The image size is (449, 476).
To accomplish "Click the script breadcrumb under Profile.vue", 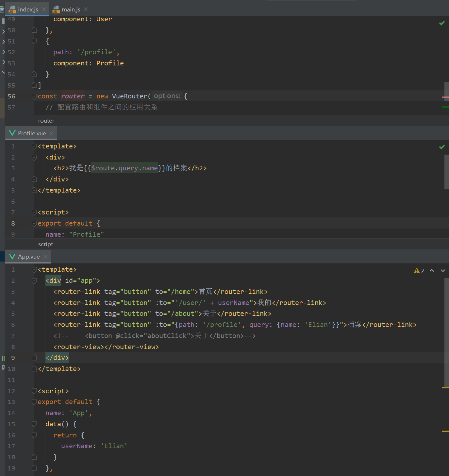I will (45, 244).
